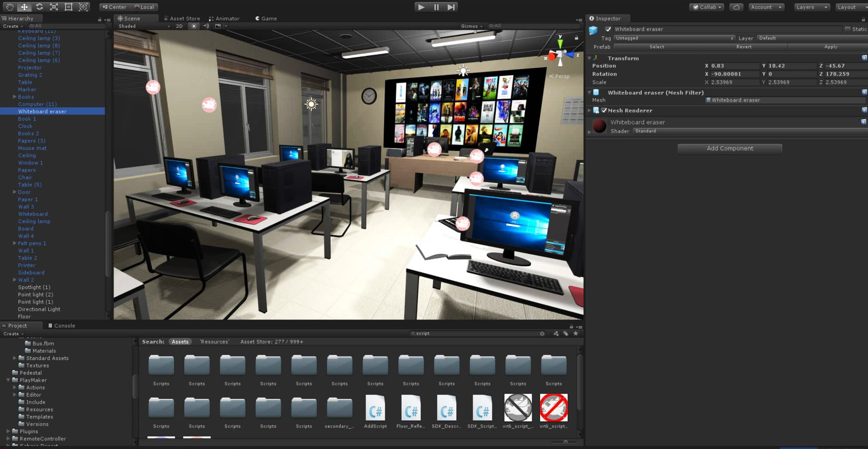Disable the Mesh Renderer checkbox
868x449 pixels.
(604, 110)
